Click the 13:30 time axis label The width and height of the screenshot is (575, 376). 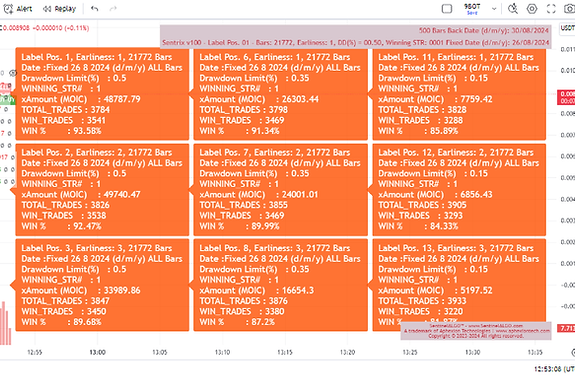coord(472,352)
